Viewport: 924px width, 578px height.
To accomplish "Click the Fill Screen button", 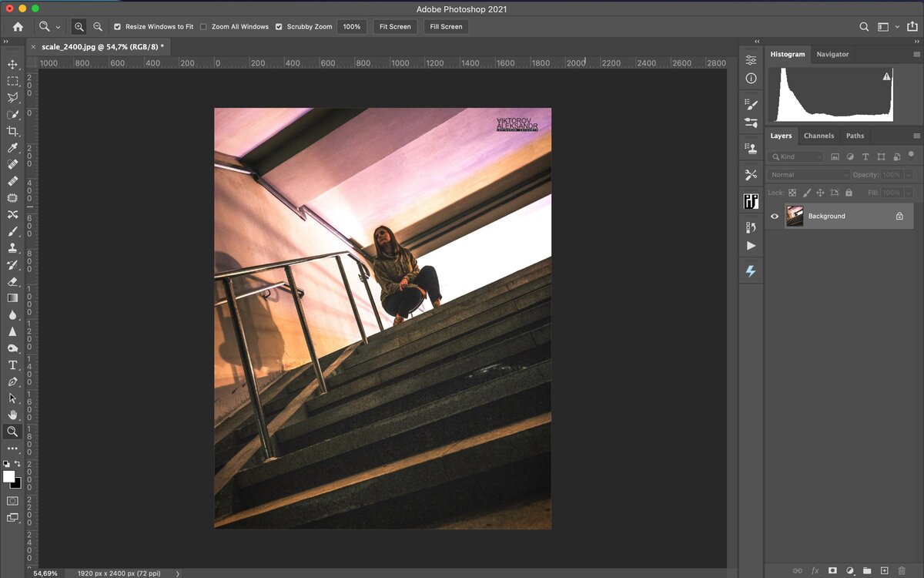I will 445,26.
